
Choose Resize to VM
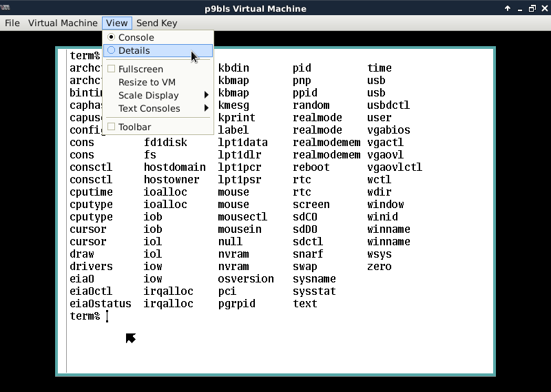click(147, 82)
